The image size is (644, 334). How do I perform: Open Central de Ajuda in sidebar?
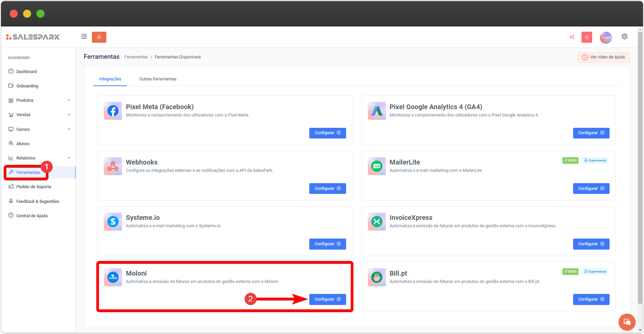pos(32,216)
